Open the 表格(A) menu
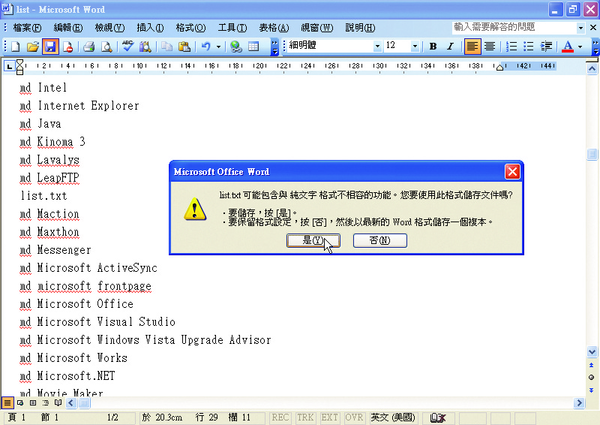The width and height of the screenshot is (600, 425). [x=274, y=28]
